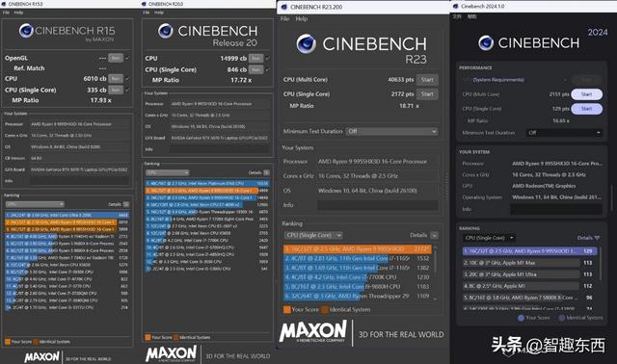This screenshot has height=364, width=617.
Task: Open Minimum Test Duration dropdown in R23
Action: (392, 131)
